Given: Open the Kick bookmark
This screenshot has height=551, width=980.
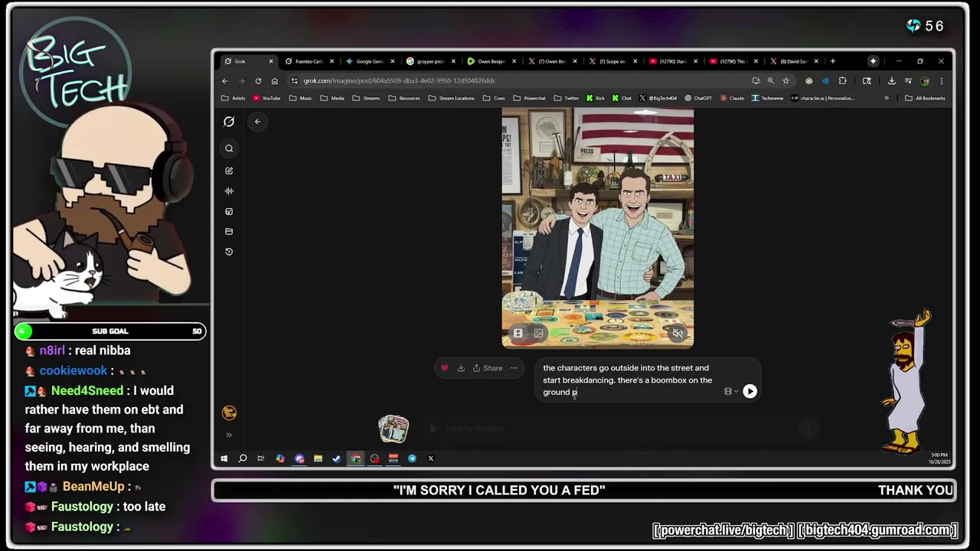Looking at the screenshot, I should (x=595, y=98).
